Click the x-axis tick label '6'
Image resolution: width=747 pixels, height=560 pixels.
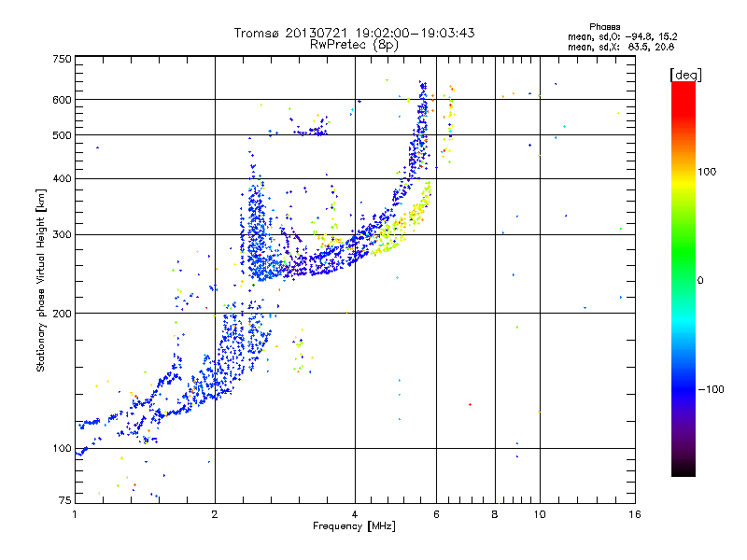coord(436,514)
